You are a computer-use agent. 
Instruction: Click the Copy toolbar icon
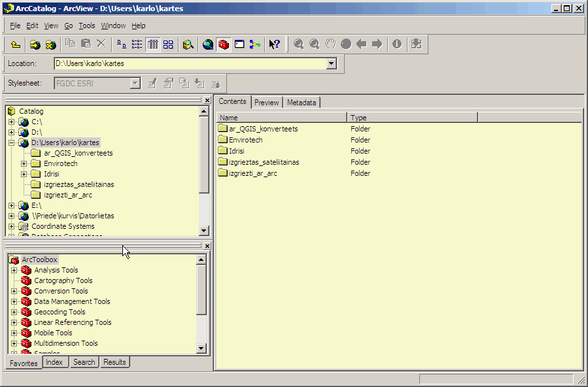pyautogui.click(x=71, y=44)
